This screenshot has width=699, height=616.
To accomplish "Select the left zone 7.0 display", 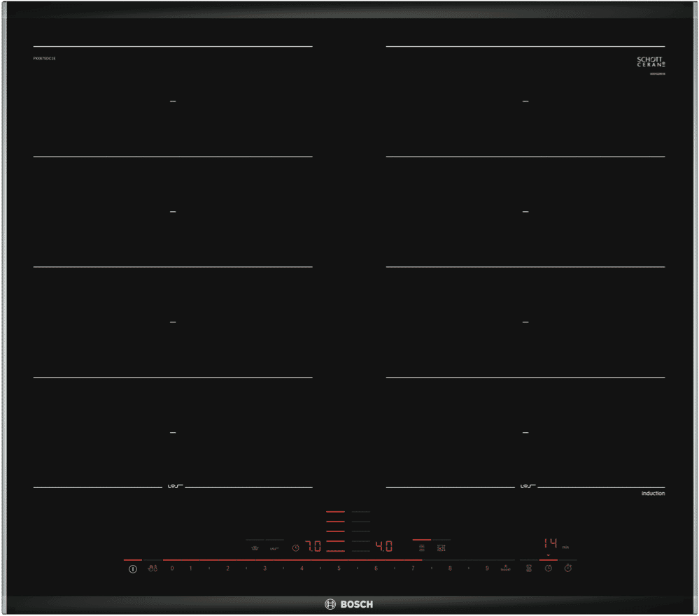I will [x=312, y=547].
